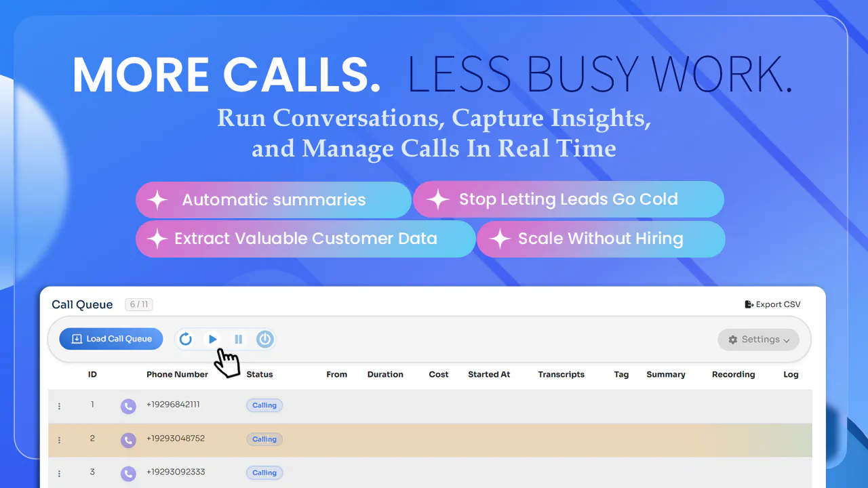Click the Load Call Queue button
The image size is (868, 488).
pos(111,339)
